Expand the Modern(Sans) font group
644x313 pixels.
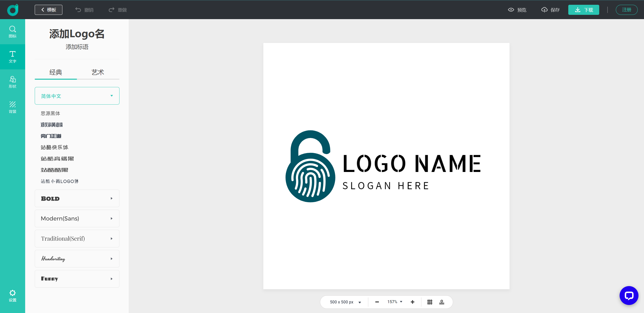pyautogui.click(x=77, y=218)
